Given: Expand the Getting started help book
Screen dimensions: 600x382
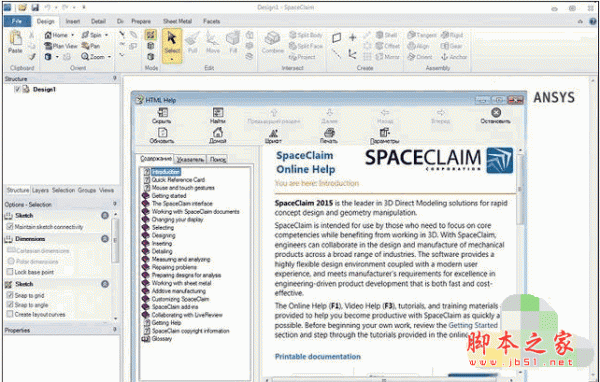Looking at the screenshot, I should click(145, 196).
